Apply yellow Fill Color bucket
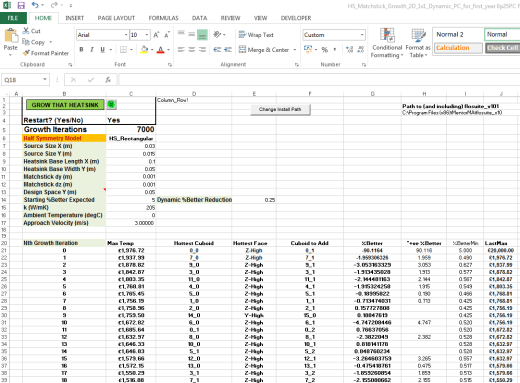This screenshot has height=383, width=520. click(144, 50)
